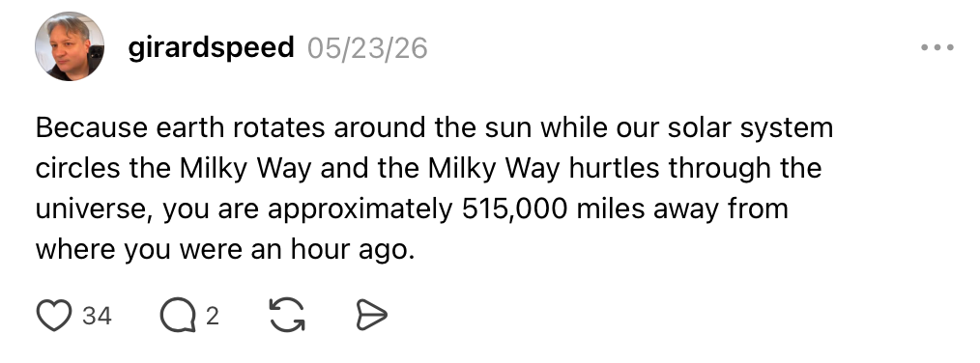
Task: Open the three-dot more options menu
Action: (x=937, y=47)
